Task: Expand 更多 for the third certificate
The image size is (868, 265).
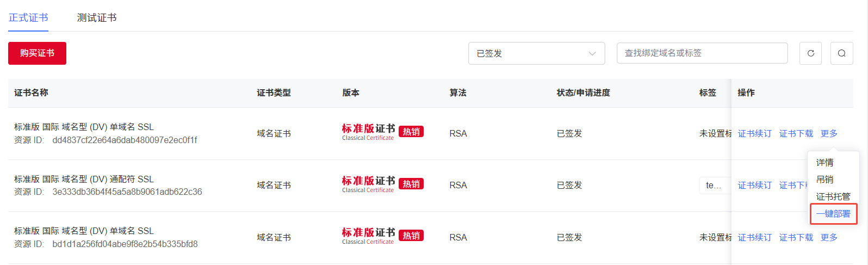Action: click(x=829, y=237)
